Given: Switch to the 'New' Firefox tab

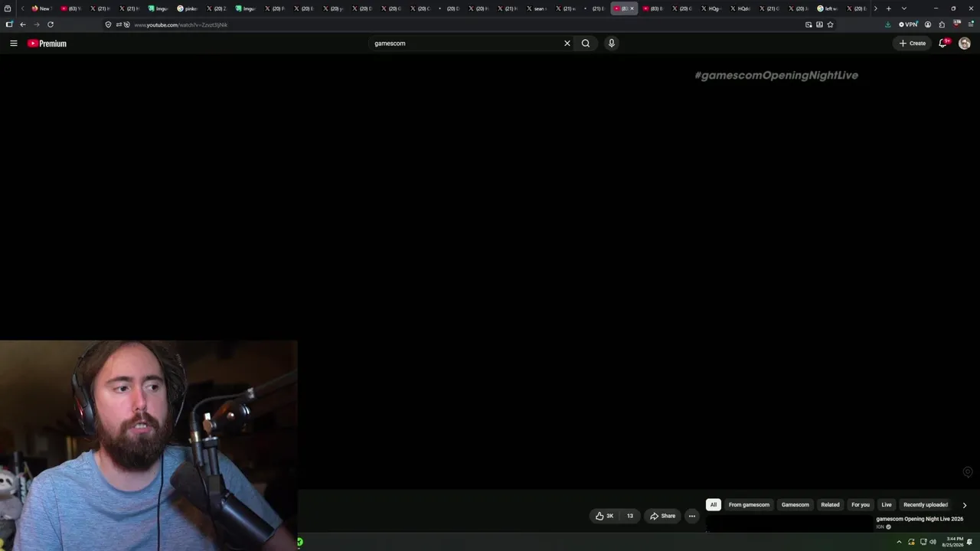Looking at the screenshot, I should [41, 8].
